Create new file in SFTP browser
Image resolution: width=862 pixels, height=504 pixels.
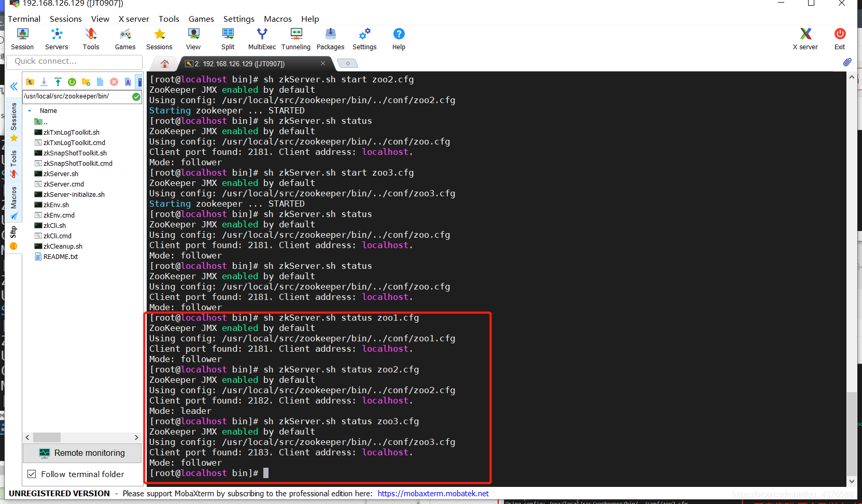tap(100, 82)
